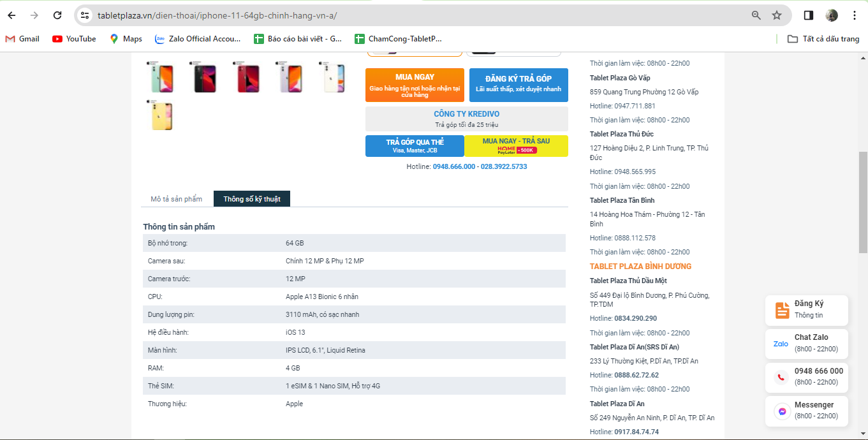Open Tất cả dấu trang folder

823,39
